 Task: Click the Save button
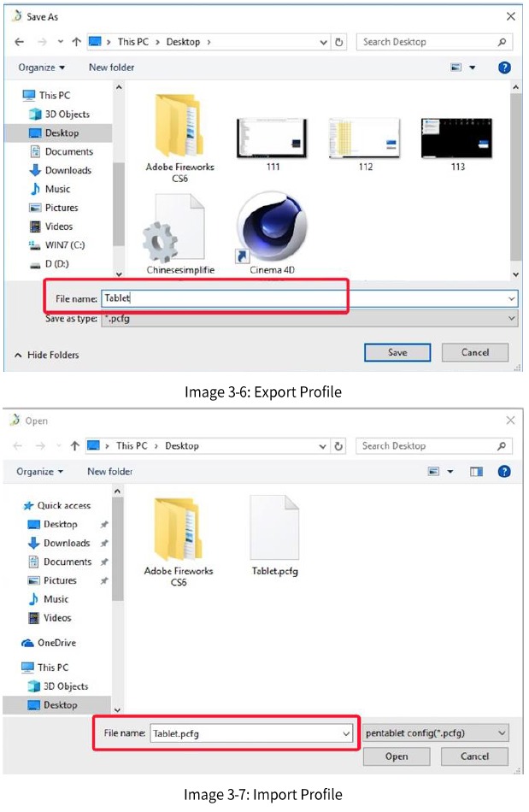[x=397, y=352]
